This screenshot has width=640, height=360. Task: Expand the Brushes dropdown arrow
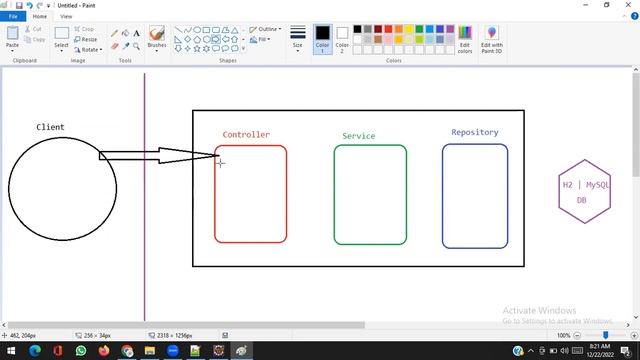[157, 51]
